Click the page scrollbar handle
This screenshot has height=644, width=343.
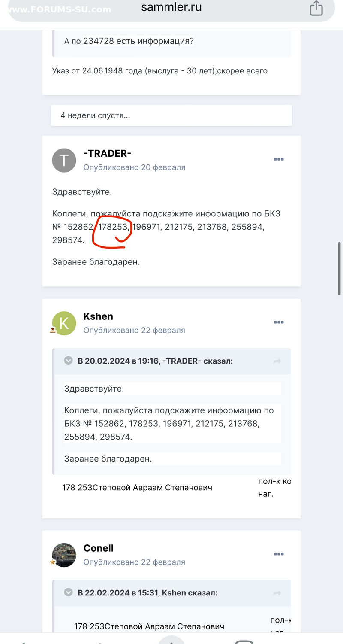coord(340,269)
